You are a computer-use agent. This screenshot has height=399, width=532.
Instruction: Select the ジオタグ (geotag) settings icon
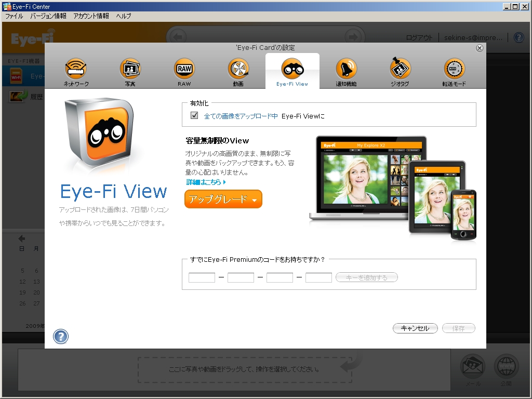coord(401,68)
